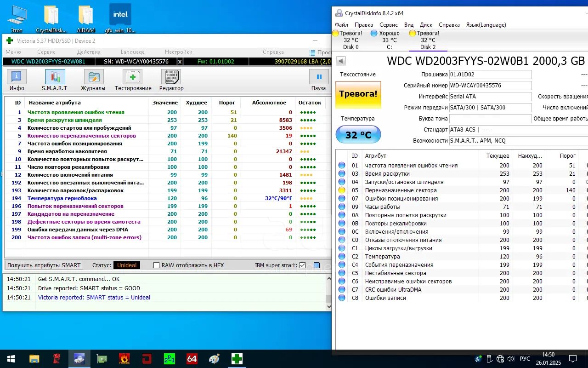Click the volume icon in system tray

click(511, 359)
